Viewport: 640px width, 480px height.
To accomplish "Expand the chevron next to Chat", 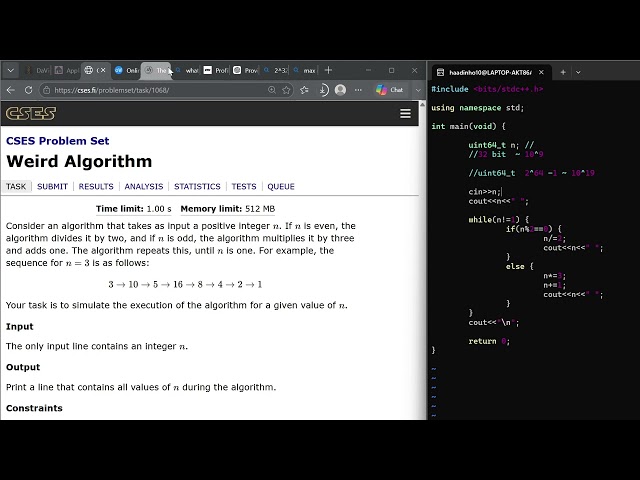I will [x=418, y=90].
